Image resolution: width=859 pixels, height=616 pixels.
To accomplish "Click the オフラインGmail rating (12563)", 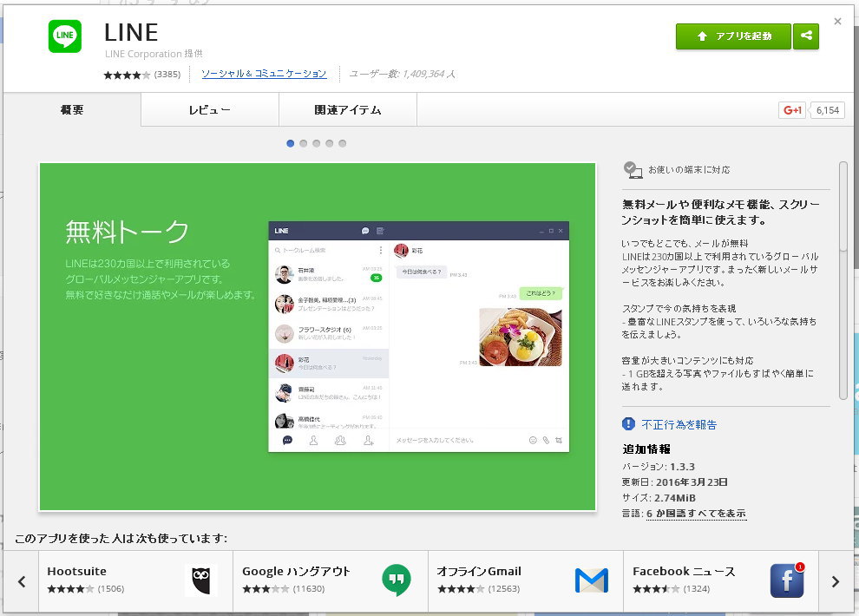I will (479, 589).
